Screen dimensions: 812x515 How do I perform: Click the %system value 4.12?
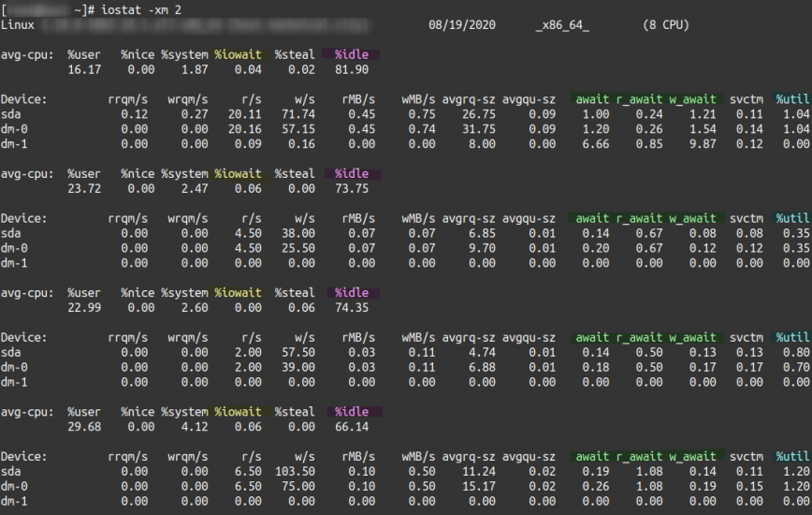[194, 426]
